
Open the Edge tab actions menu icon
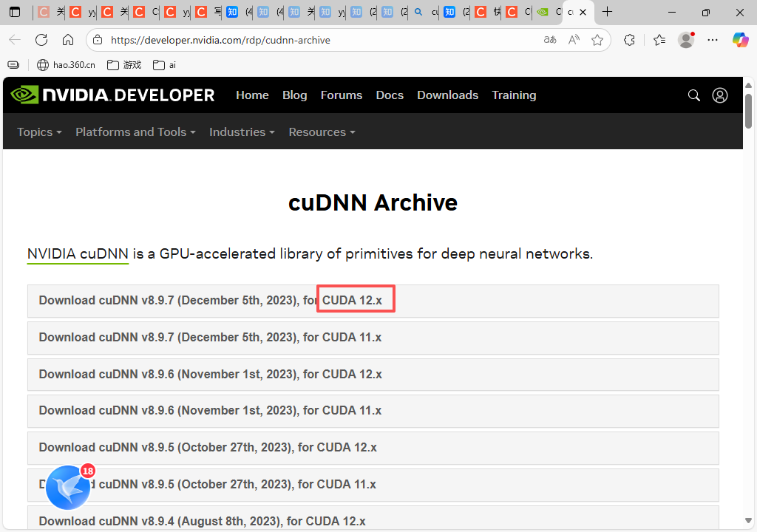(15, 12)
